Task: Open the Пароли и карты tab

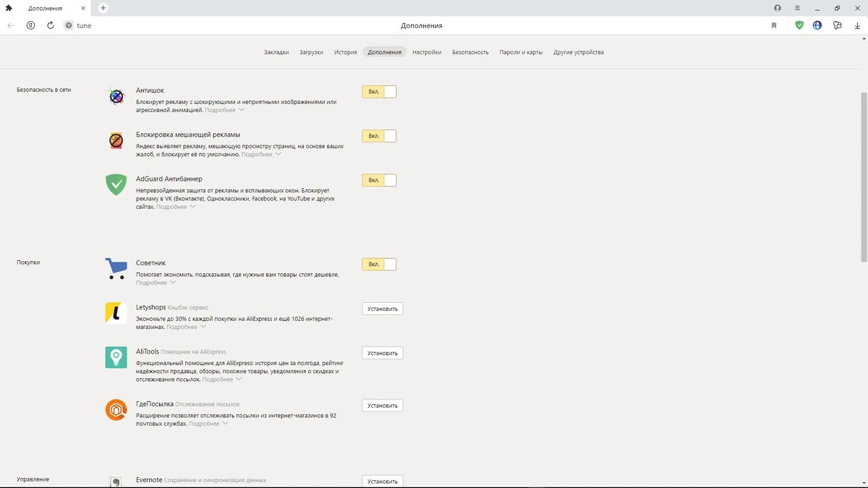Action: pyautogui.click(x=521, y=52)
